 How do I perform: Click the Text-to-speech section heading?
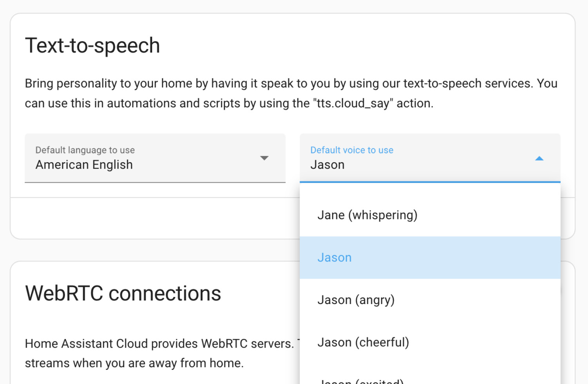(93, 45)
